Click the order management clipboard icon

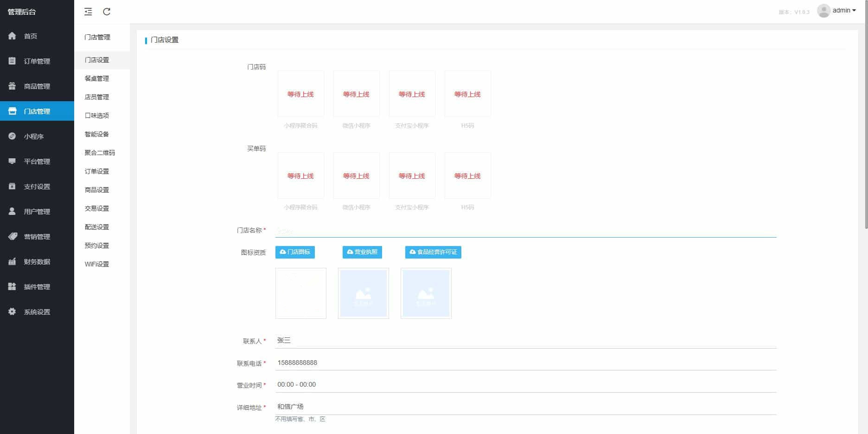click(12, 61)
